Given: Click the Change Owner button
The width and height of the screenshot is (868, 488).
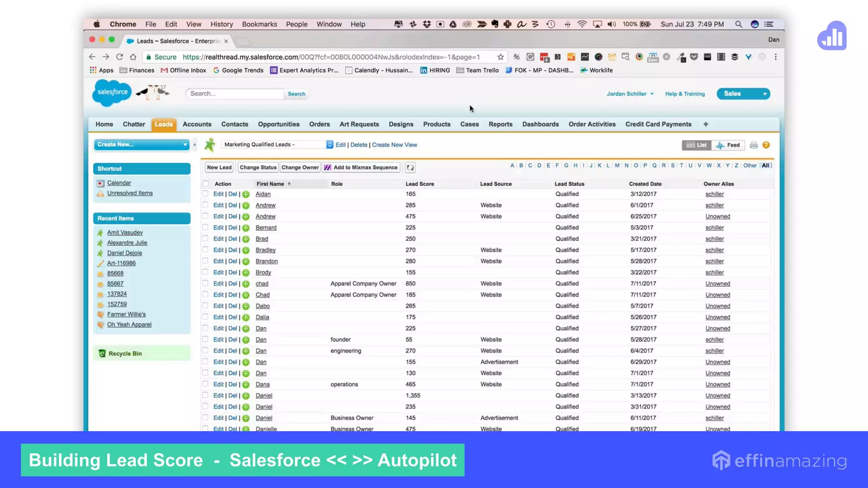Looking at the screenshot, I should tap(300, 167).
